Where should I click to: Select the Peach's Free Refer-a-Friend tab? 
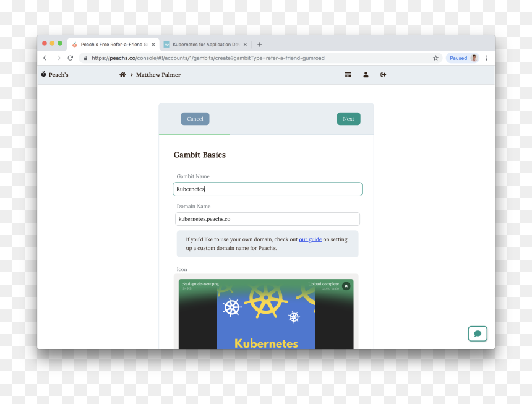pos(113,45)
